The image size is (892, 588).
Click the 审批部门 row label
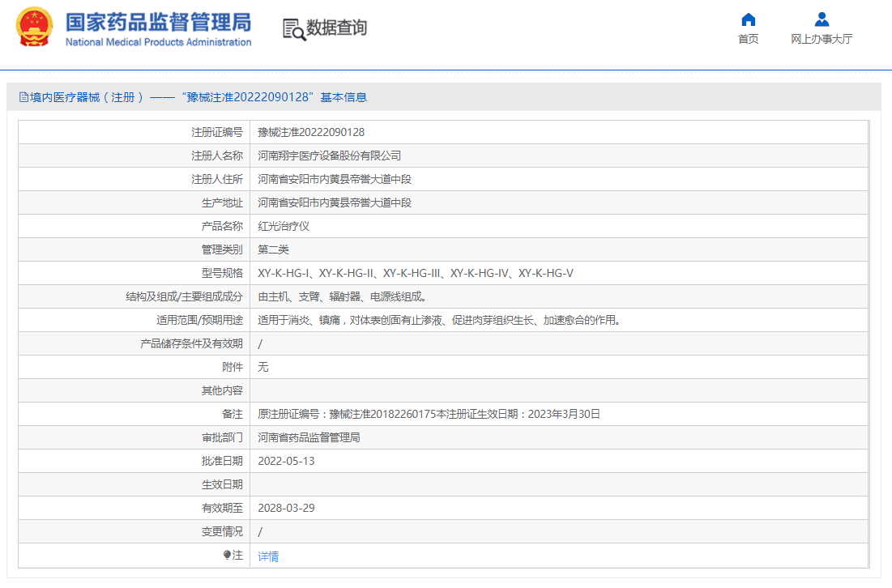(x=222, y=437)
